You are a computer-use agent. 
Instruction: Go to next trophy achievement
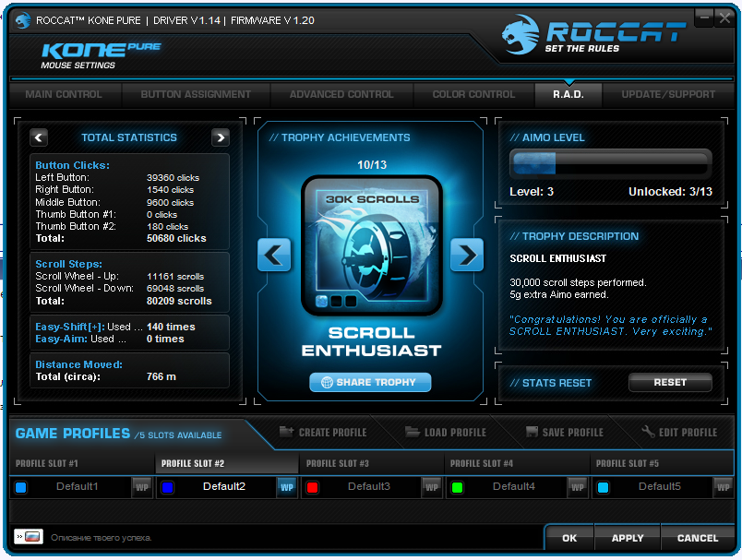[x=467, y=255]
